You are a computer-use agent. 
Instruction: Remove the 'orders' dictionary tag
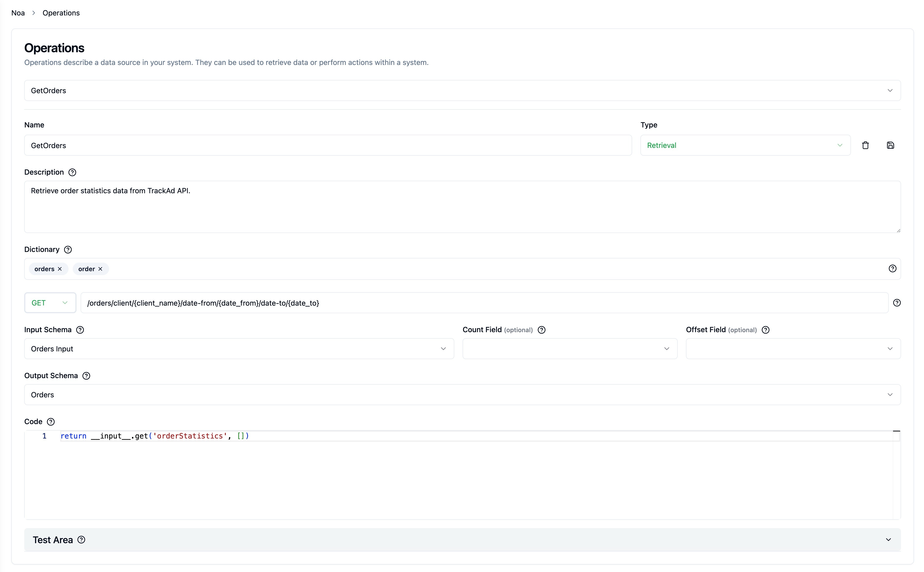[x=60, y=269]
